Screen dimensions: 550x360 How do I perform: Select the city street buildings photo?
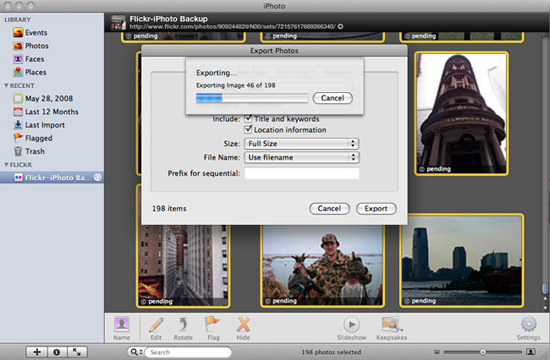click(x=183, y=266)
